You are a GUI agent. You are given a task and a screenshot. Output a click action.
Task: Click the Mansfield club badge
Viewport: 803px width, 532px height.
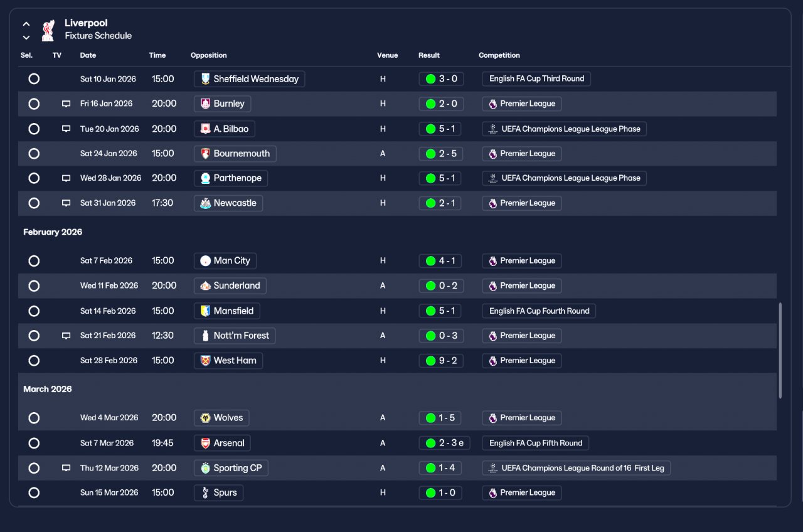click(x=205, y=311)
